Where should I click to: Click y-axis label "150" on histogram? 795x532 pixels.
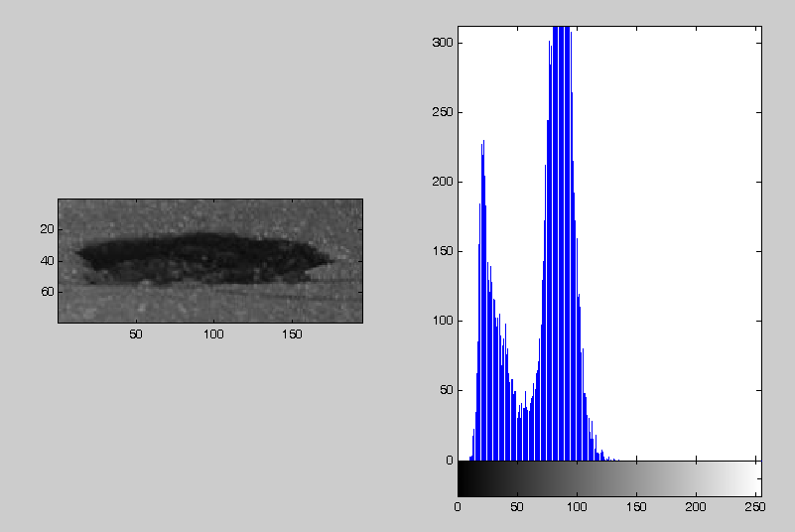point(442,251)
